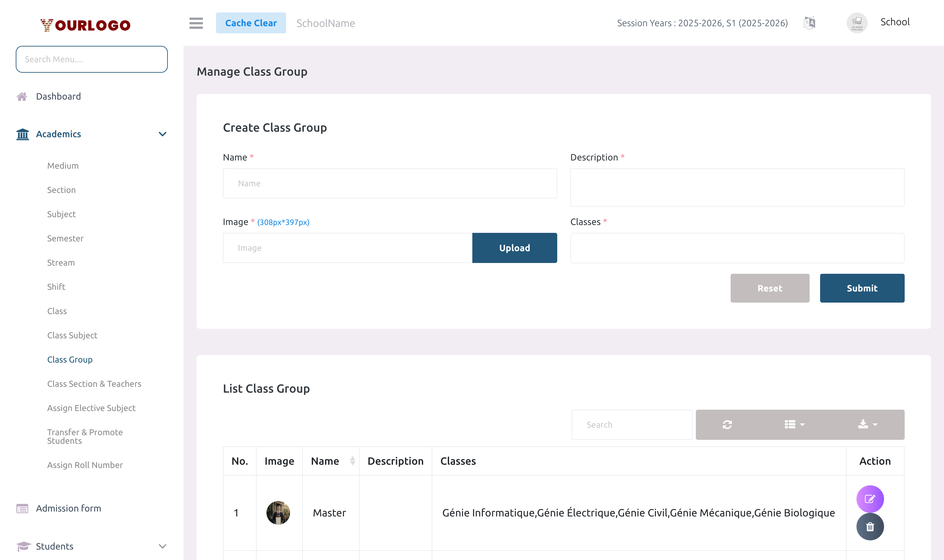The image size is (944, 560).
Task: Click the Submit button in Create Class Group
Action: pos(862,288)
